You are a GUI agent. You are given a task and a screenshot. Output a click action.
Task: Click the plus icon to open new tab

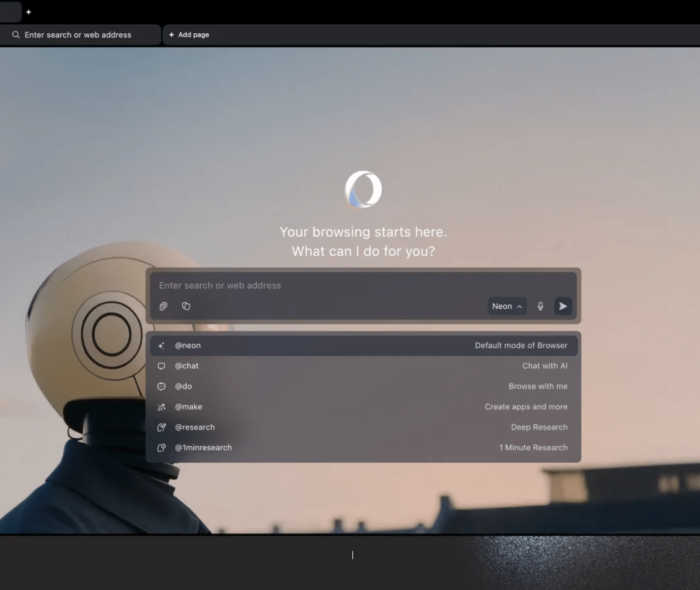(x=28, y=12)
